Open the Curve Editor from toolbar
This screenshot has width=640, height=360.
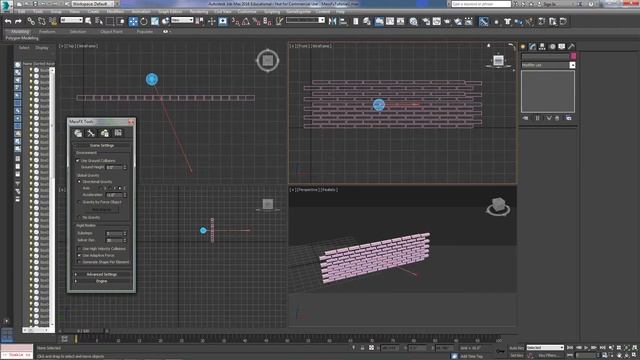click(390, 21)
